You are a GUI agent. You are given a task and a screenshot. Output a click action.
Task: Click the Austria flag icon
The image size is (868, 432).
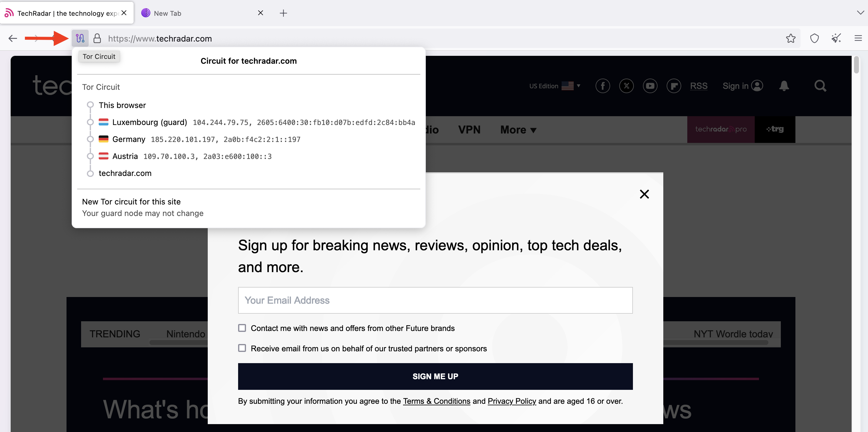[x=104, y=156]
